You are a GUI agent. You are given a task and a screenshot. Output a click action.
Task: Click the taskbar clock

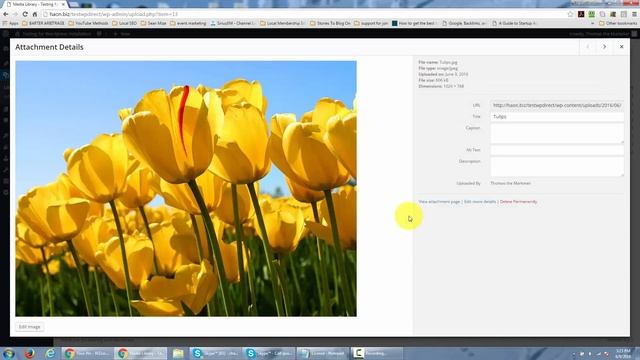click(623, 353)
